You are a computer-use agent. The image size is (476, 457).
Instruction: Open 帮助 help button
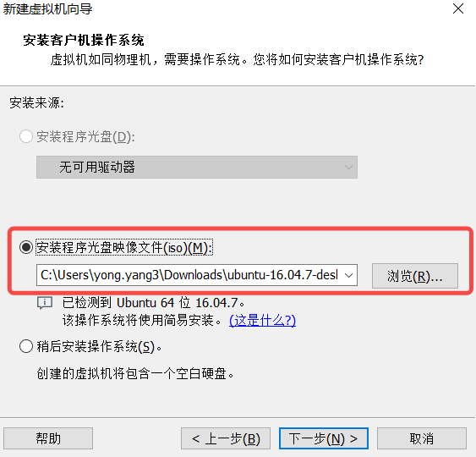48,438
